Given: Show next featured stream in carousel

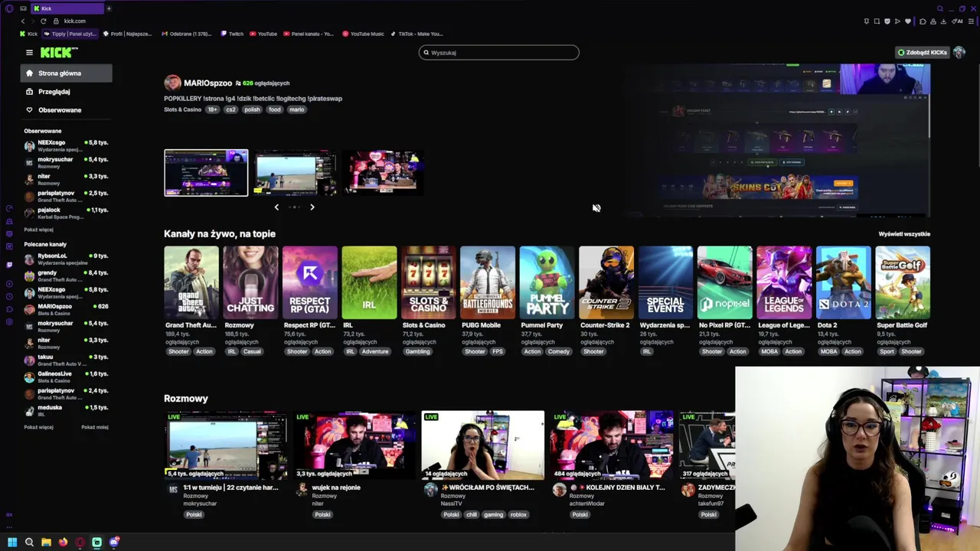Looking at the screenshot, I should [x=312, y=207].
